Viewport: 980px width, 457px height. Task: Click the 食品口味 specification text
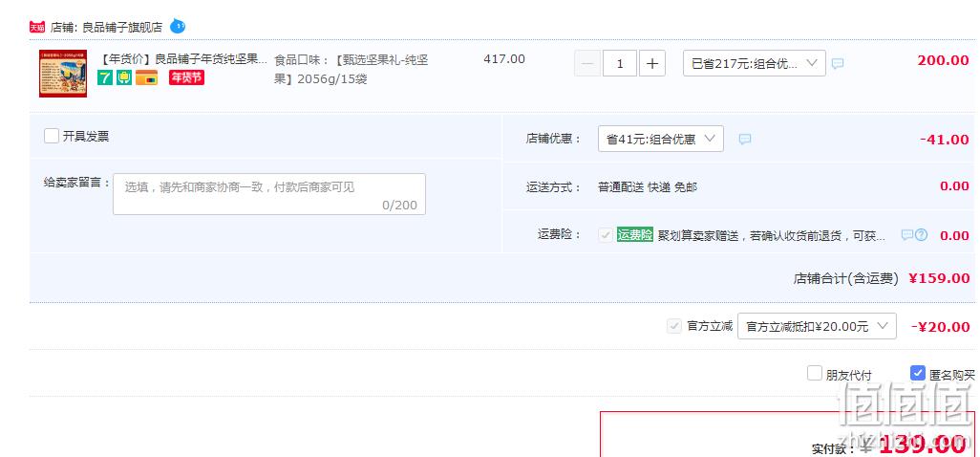point(352,70)
